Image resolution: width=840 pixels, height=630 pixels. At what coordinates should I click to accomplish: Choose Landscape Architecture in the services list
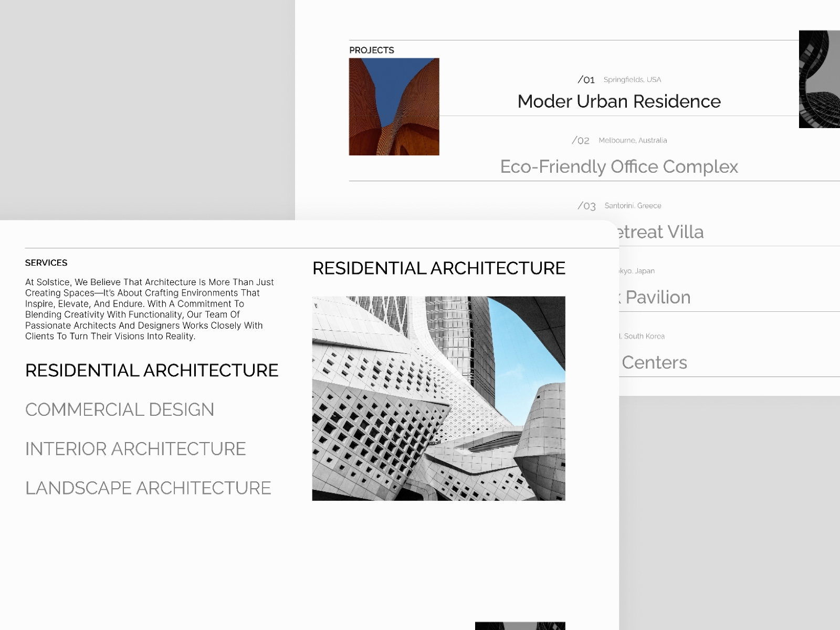(148, 488)
